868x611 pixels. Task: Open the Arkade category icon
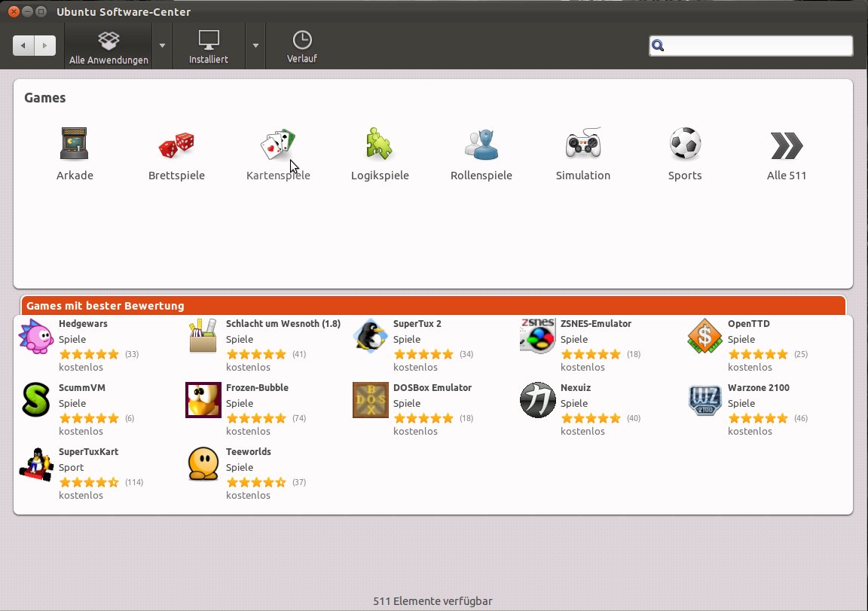pos(74,144)
